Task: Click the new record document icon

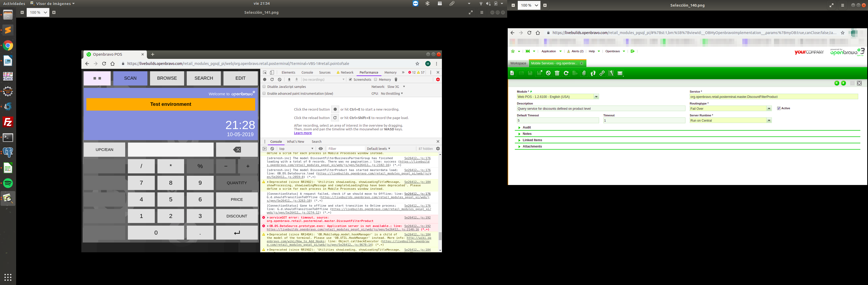Action: pyautogui.click(x=512, y=73)
